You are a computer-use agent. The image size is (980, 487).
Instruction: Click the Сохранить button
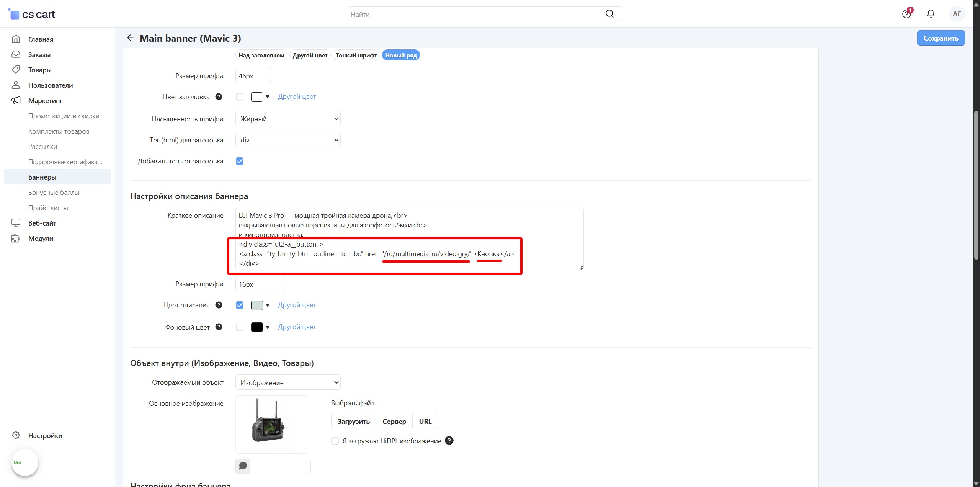coord(941,38)
